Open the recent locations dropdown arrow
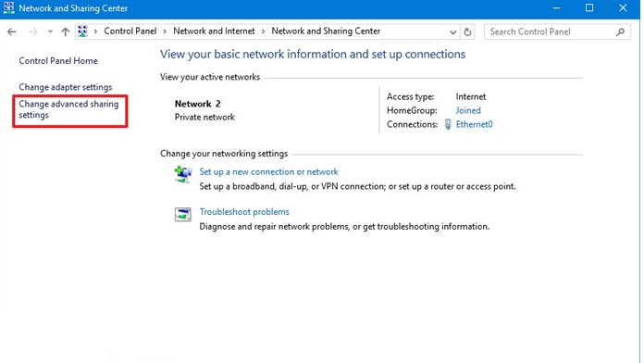The image size is (644, 363). pyautogui.click(x=50, y=31)
